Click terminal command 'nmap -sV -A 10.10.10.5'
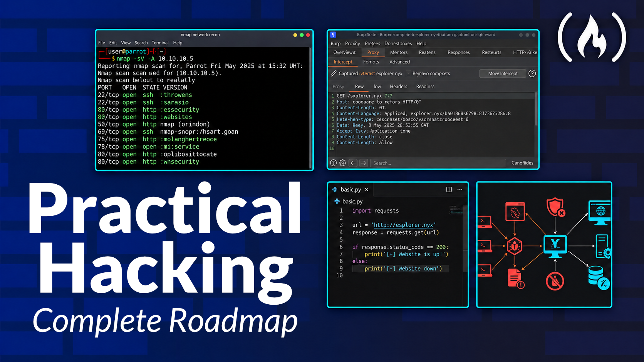Image resolution: width=644 pixels, height=362 pixels. click(x=155, y=58)
